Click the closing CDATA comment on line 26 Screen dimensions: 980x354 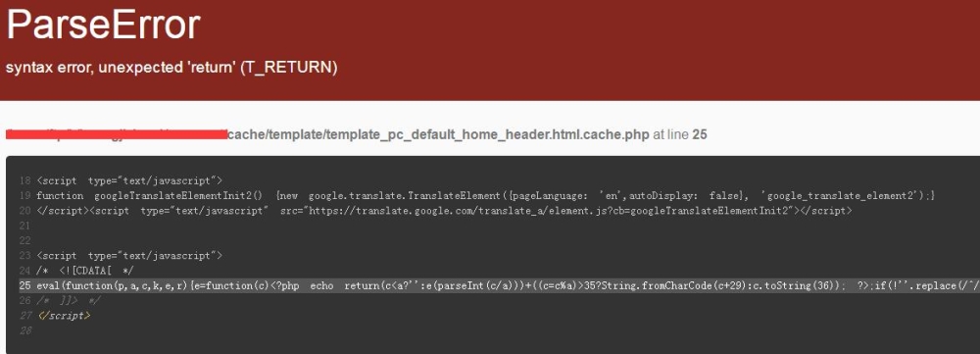click(69, 301)
